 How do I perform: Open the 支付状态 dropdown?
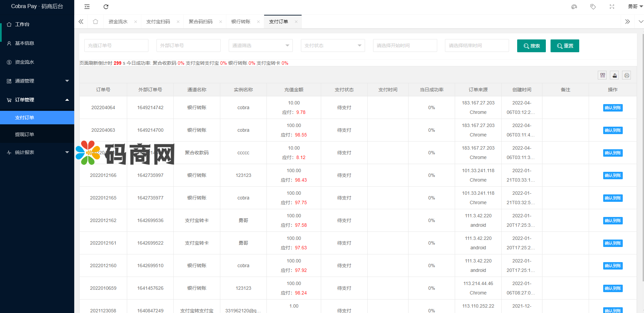point(333,45)
